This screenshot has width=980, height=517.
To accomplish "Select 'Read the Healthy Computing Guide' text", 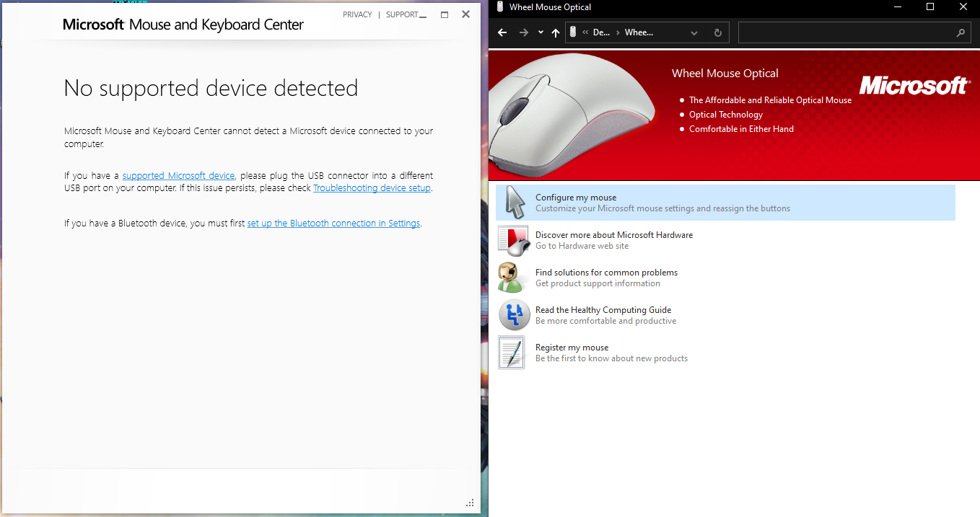I will coord(603,310).
